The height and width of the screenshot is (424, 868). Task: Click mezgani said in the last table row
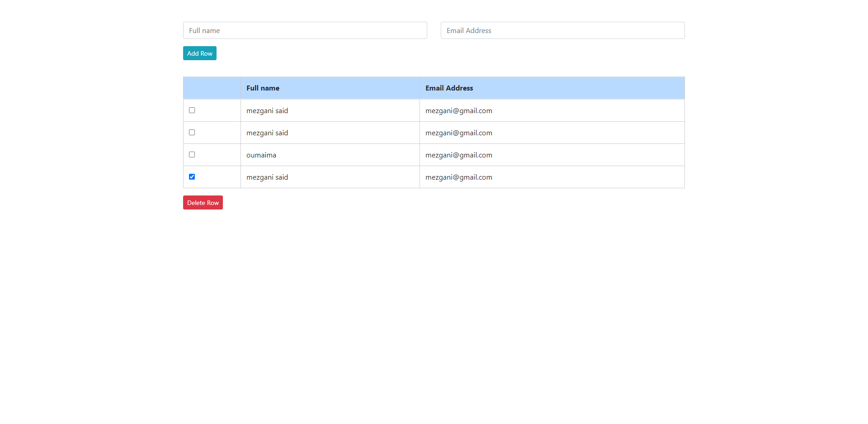pos(267,177)
